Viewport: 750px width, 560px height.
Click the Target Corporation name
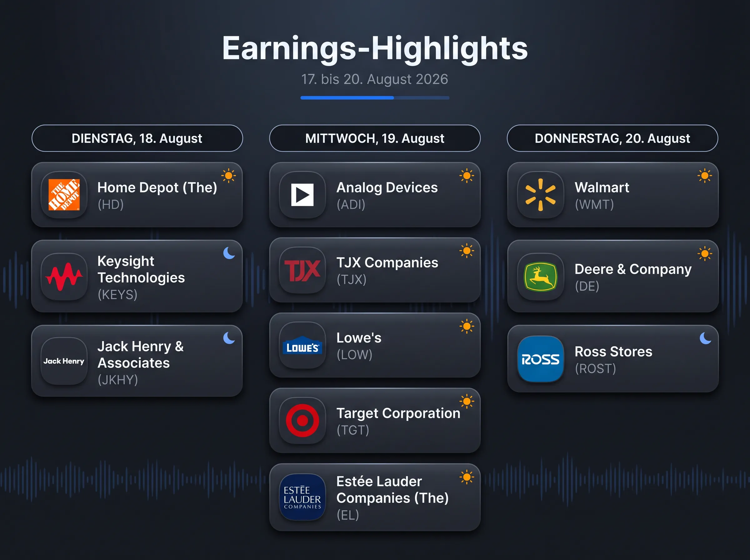(x=398, y=413)
